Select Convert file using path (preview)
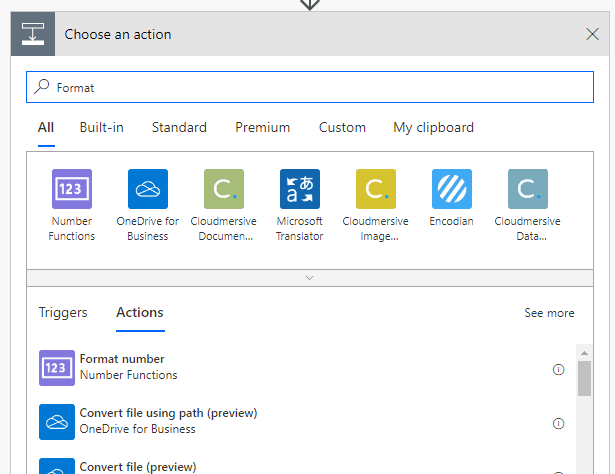The width and height of the screenshot is (615, 474). point(301,422)
